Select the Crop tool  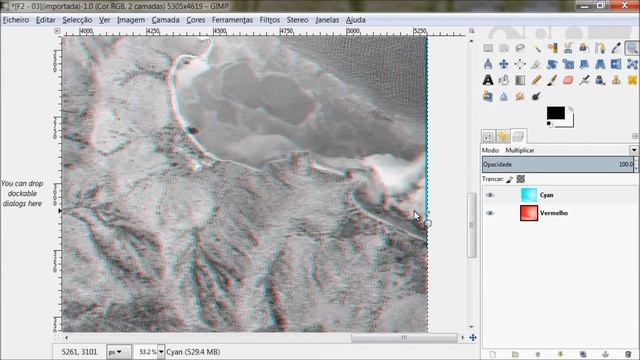click(536, 64)
